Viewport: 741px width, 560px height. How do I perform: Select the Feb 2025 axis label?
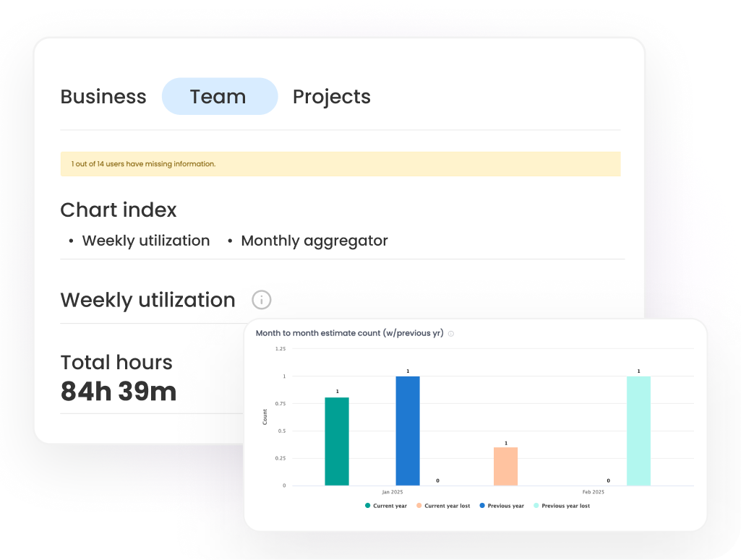(593, 492)
